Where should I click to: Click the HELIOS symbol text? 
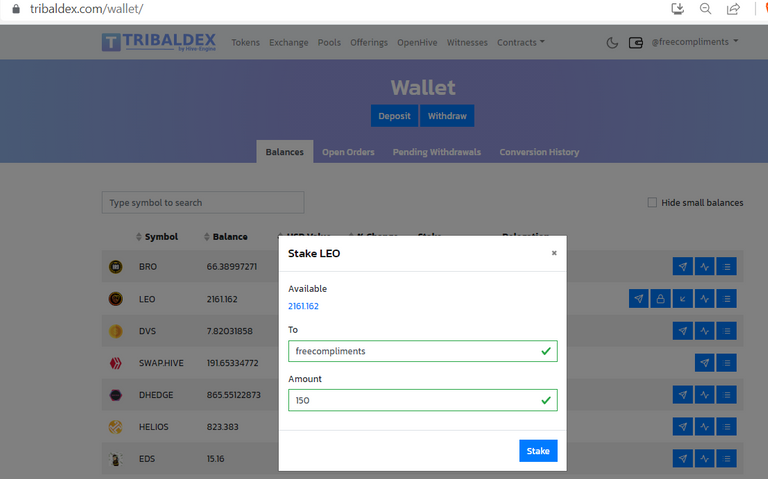[x=154, y=427]
